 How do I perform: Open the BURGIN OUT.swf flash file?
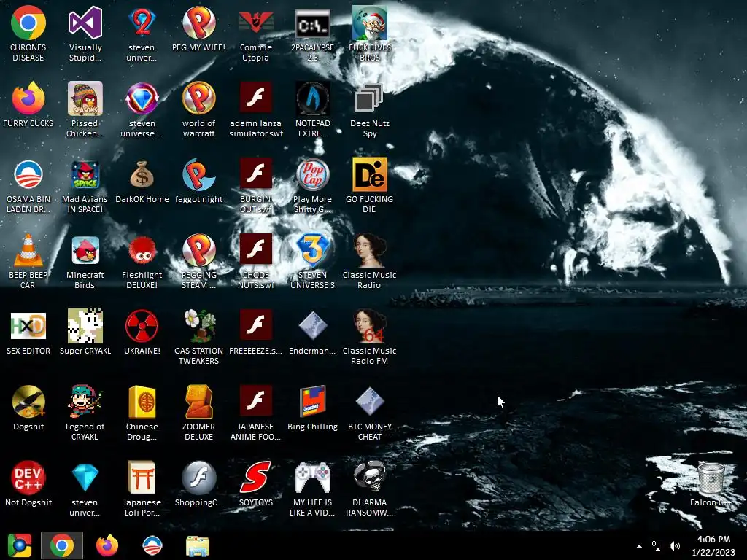[256, 173]
